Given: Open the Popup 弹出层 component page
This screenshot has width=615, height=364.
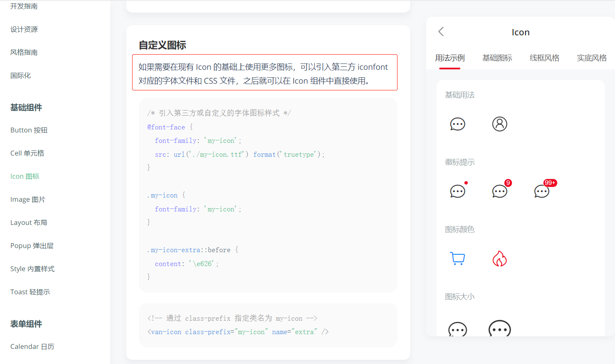Looking at the screenshot, I should tap(32, 246).
